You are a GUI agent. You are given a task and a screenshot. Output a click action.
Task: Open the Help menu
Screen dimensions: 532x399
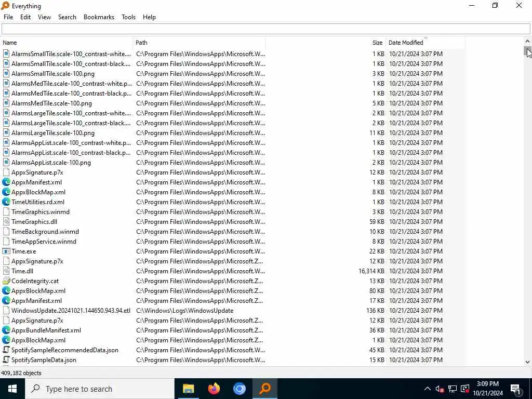(149, 17)
